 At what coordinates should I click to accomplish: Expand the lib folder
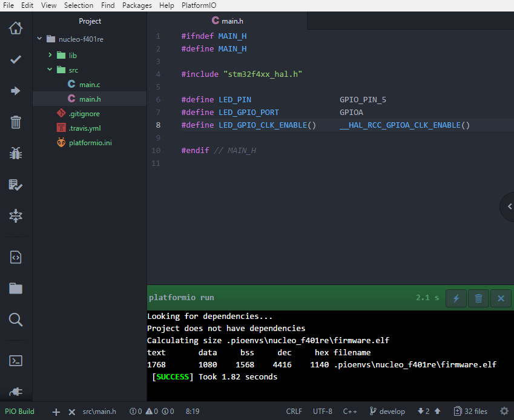(50, 55)
